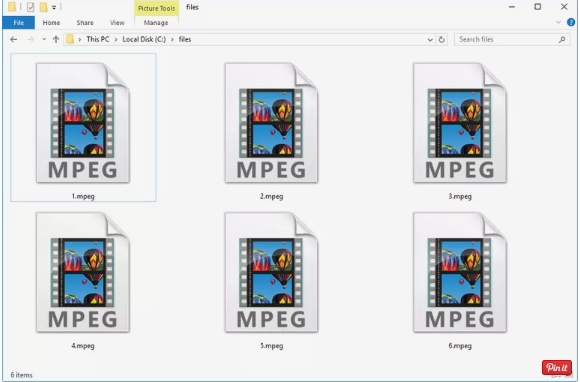Image resolution: width=580 pixels, height=382 pixels.
Task: Refresh the files folder view
Action: point(442,39)
